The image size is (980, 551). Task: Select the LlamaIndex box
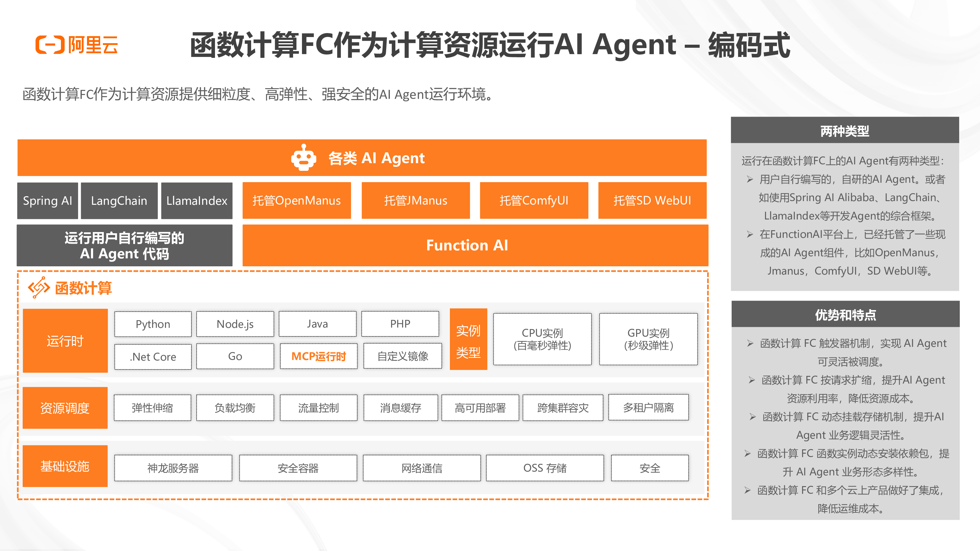click(197, 201)
